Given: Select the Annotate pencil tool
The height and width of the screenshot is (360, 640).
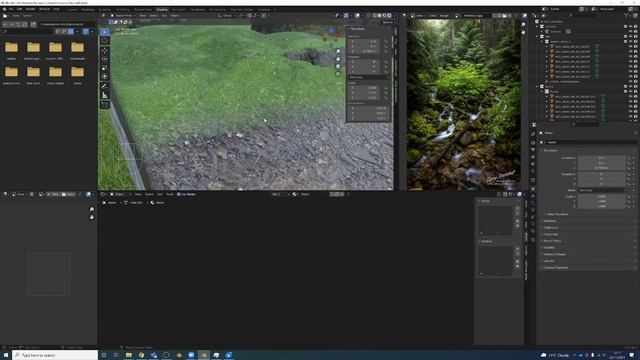Looking at the screenshot, I should pyautogui.click(x=105, y=86).
